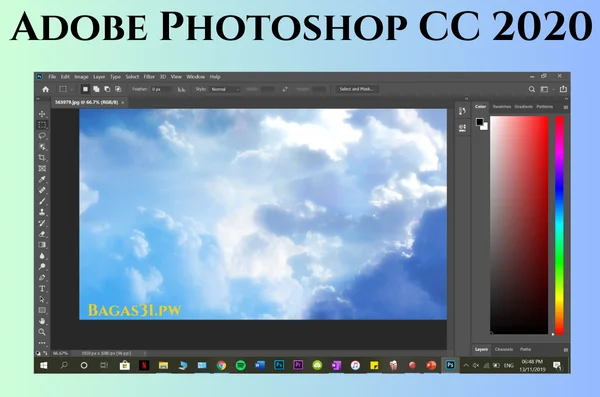Image resolution: width=600 pixels, height=397 pixels.
Task: Enable Add to selection mode
Action: (x=96, y=89)
